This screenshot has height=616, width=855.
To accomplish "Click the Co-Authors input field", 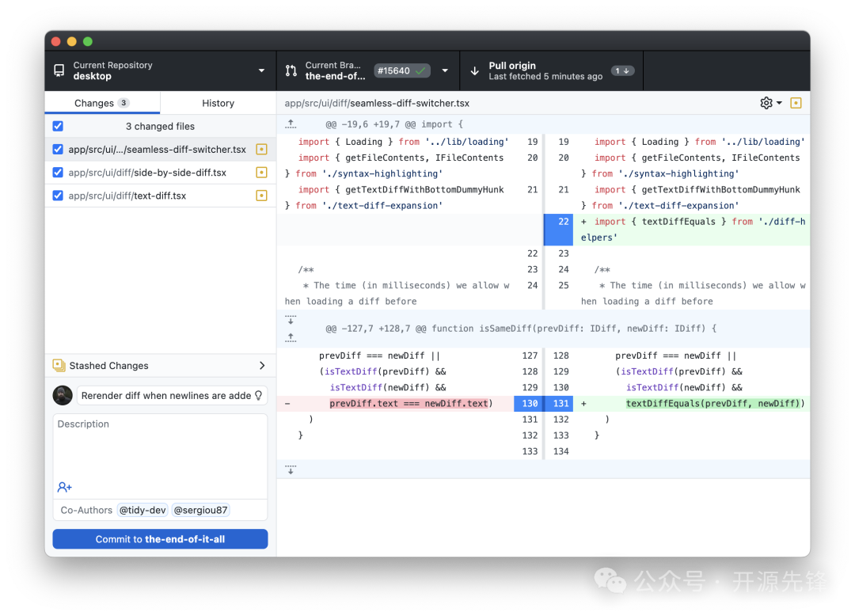I will (160, 510).
